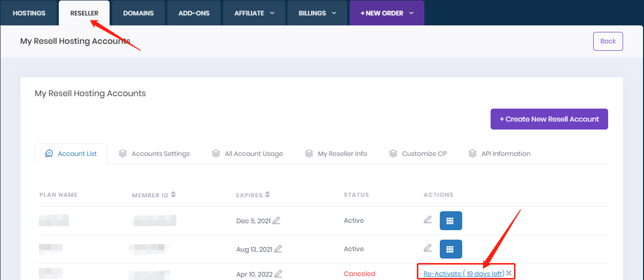Screen dimensions: 644x280
Task: Click the Re-Activate (19 days left) link
Action: [x=464, y=274]
